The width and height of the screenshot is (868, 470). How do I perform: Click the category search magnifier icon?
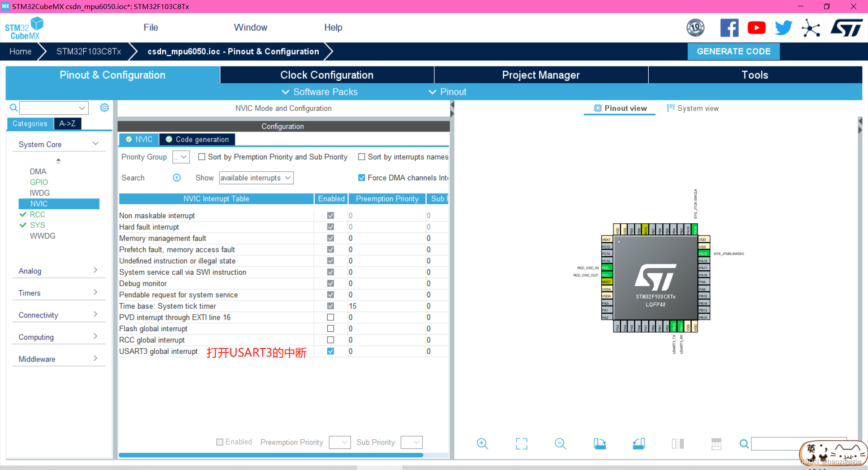coord(14,108)
